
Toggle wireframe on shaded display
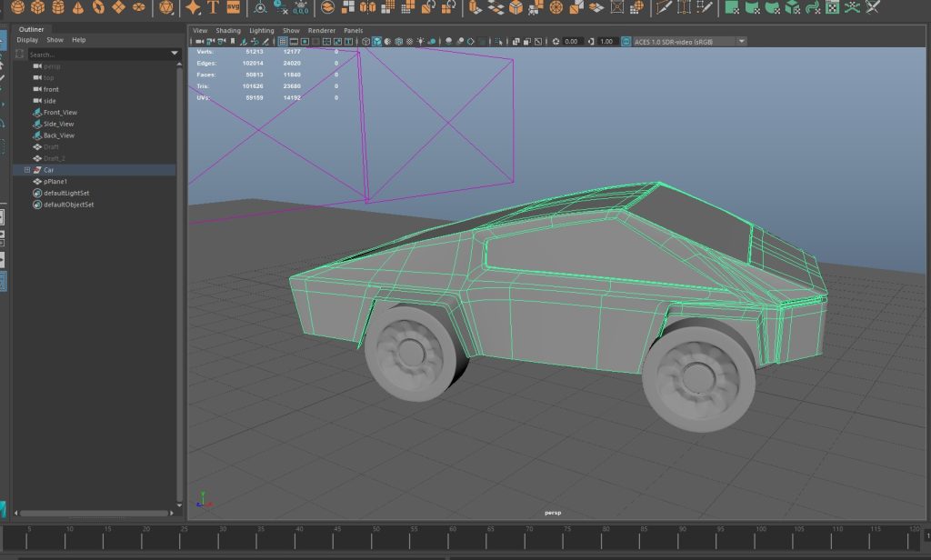coord(399,42)
